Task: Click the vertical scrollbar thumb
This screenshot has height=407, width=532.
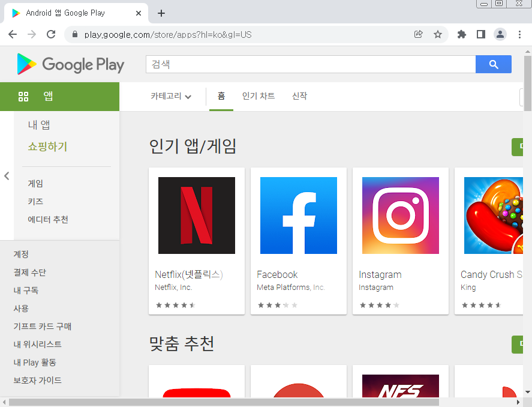Action: coord(528,83)
